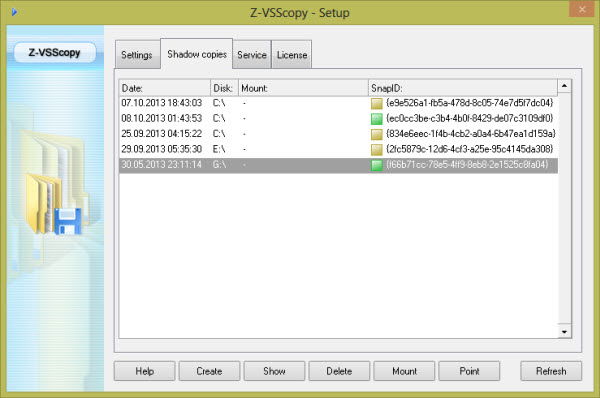Click the scrollbar up arrow
Viewport: 600px width, 398px height.
click(564, 86)
